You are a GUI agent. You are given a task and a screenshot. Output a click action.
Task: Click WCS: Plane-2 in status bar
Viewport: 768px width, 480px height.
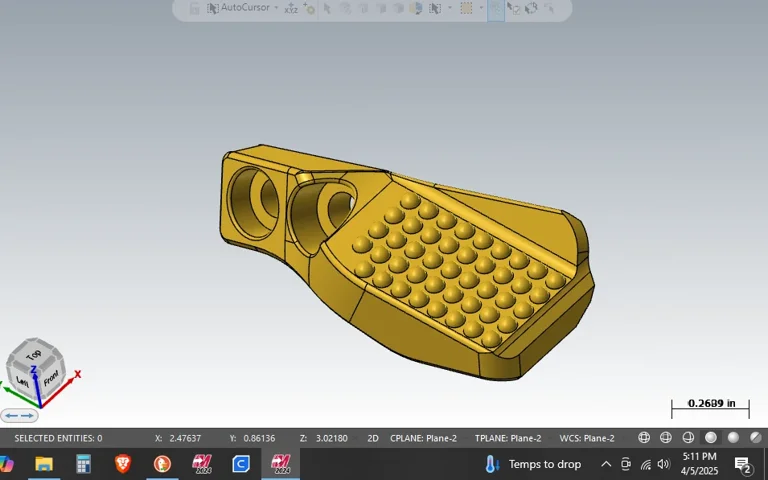point(587,438)
